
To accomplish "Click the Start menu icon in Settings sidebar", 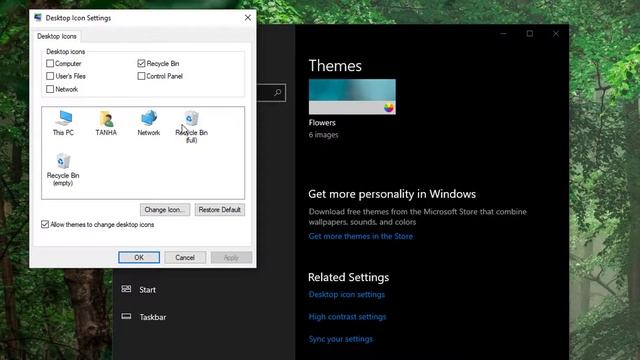I will point(126,289).
